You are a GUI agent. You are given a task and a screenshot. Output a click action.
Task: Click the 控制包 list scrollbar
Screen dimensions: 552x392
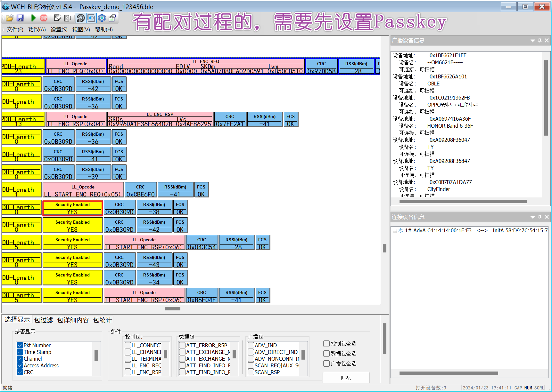pyautogui.click(x=166, y=354)
